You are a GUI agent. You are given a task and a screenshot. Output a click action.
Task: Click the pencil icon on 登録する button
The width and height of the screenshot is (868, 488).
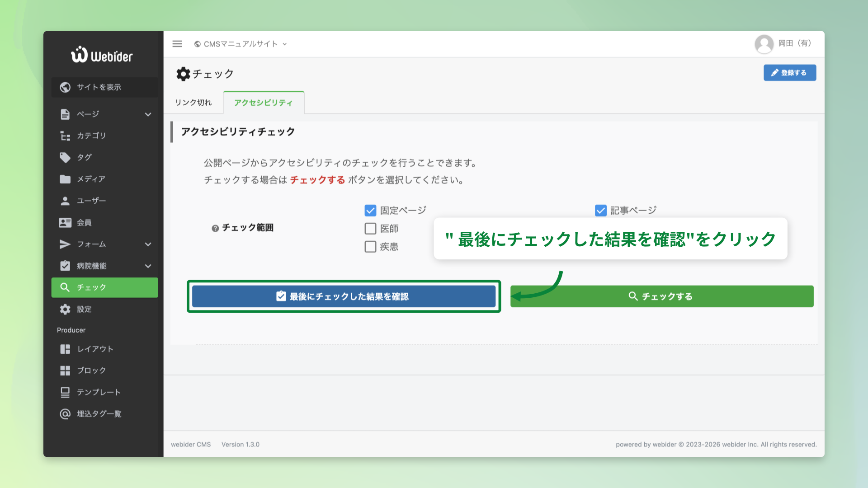pos(775,73)
